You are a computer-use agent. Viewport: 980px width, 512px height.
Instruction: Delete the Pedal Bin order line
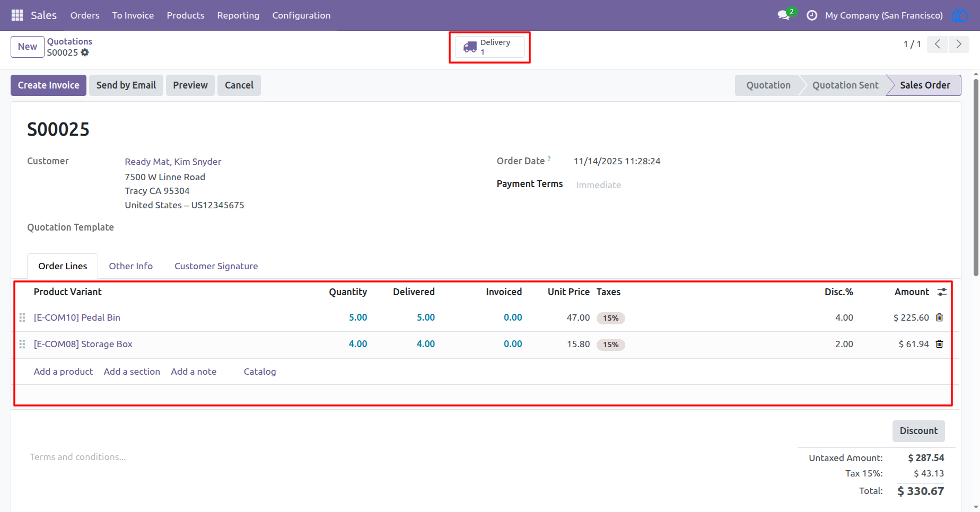939,317
